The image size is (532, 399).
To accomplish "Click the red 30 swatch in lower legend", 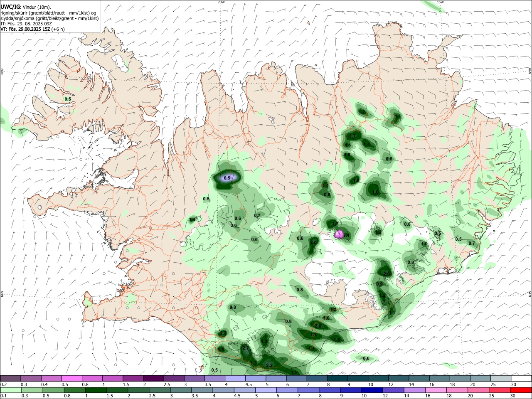I will (521, 390).
